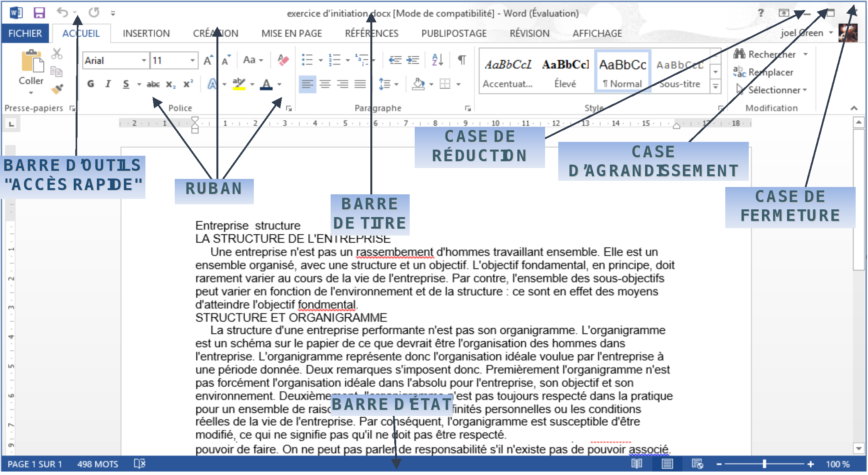Open the Arial font name dropdown
Viewport: 868px width, 475px height.
[144, 61]
